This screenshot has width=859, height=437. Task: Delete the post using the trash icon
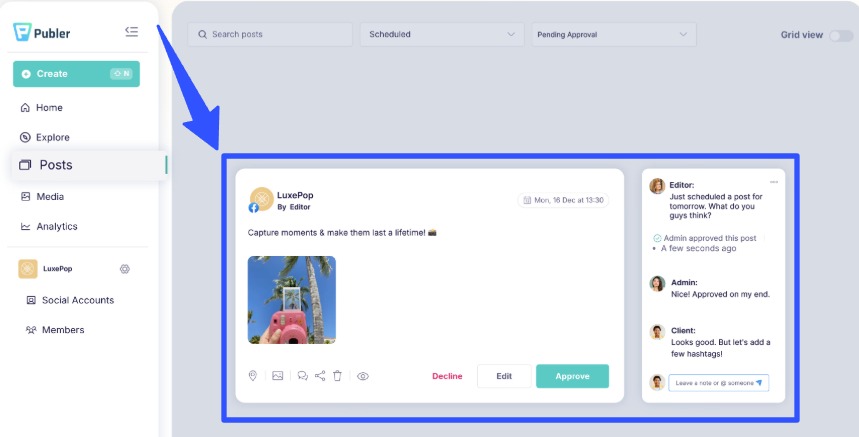[x=337, y=376]
